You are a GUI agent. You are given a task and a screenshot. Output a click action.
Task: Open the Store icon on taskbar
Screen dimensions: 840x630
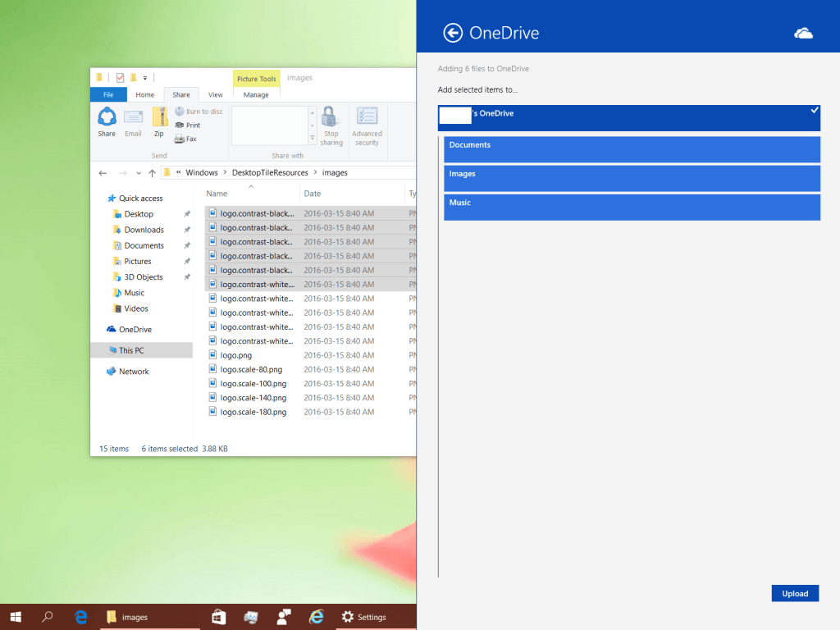[x=218, y=617]
